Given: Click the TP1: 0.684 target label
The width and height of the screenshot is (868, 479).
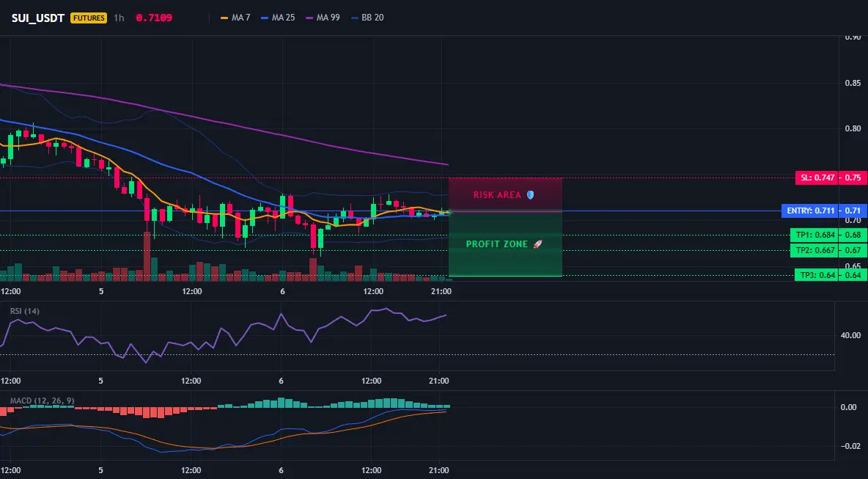Looking at the screenshot, I should click(x=814, y=235).
